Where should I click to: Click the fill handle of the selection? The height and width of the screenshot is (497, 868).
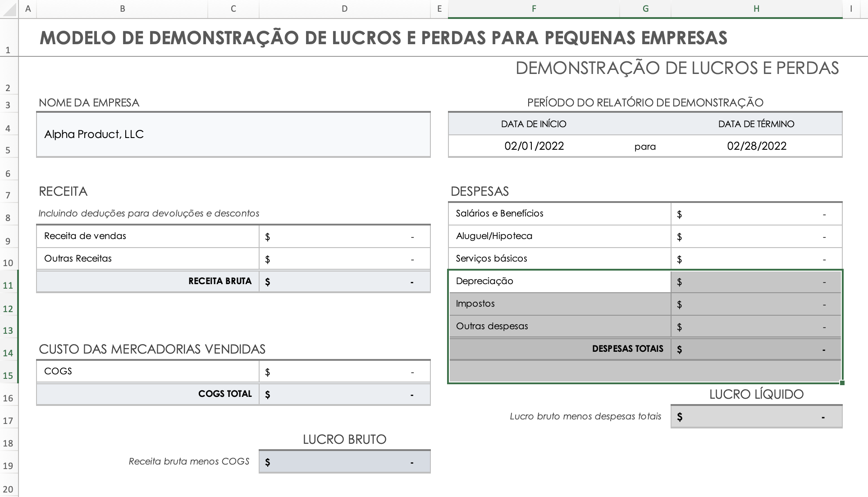(842, 383)
